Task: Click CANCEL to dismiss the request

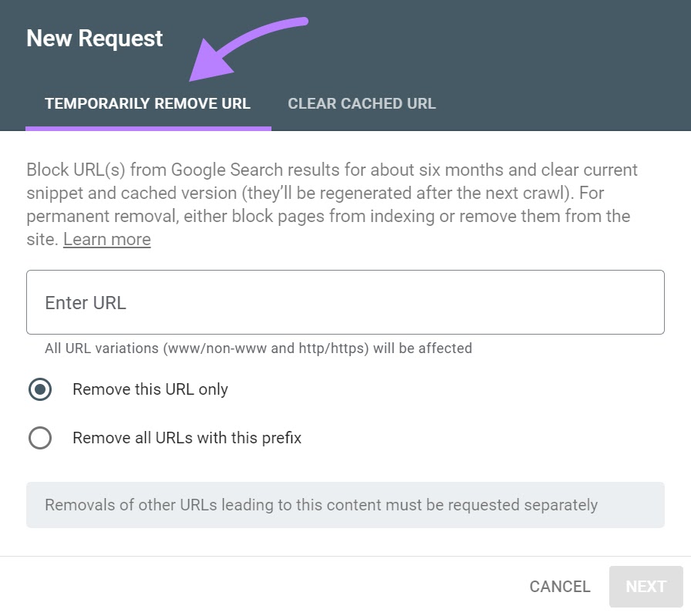Action: (559, 586)
